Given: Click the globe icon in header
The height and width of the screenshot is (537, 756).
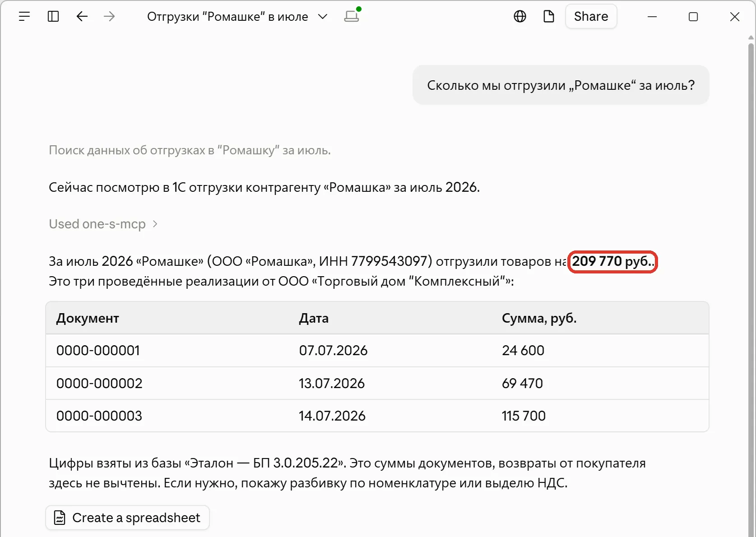Looking at the screenshot, I should point(520,17).
